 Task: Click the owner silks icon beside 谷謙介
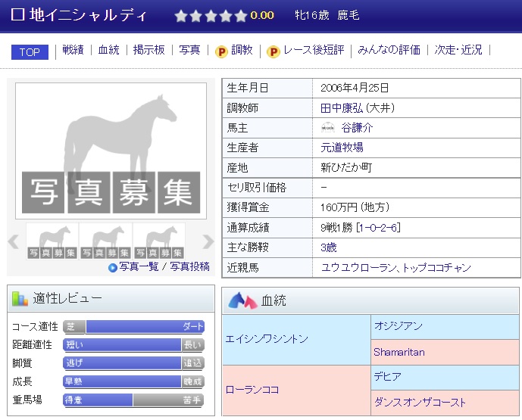(x=328, y=128)
